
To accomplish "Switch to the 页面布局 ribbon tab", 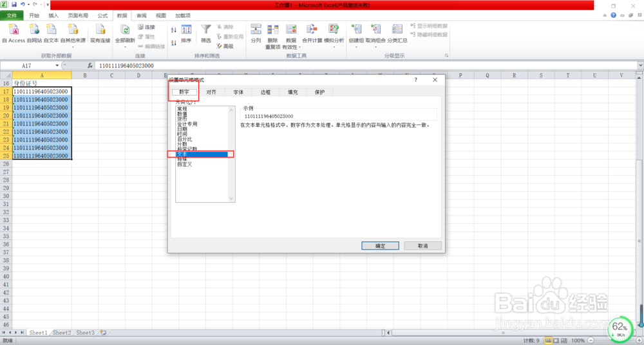I will [x=78, y=15].
